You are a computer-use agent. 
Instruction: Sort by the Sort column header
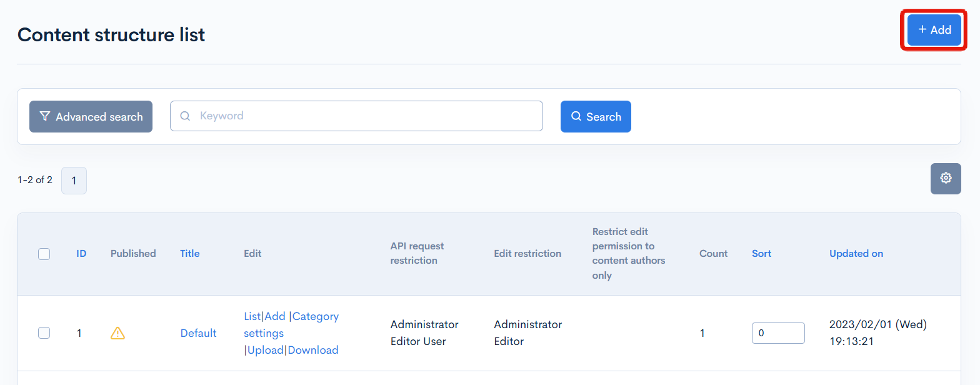(x=761, y=254)
